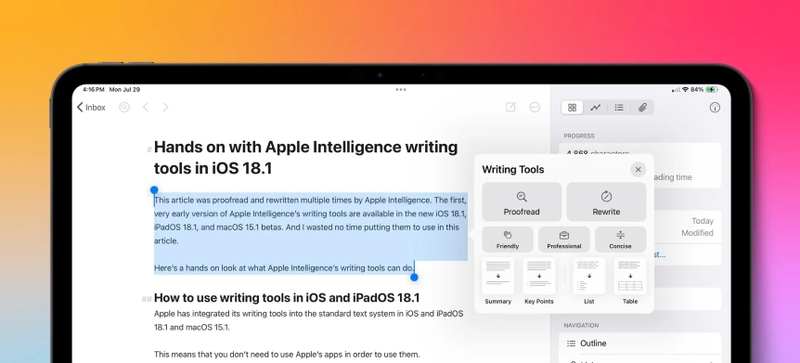Viewport: 800px width, 363px height.
Task: Tap the cellular signal bars icon
Action: click(x=676, y=90)
